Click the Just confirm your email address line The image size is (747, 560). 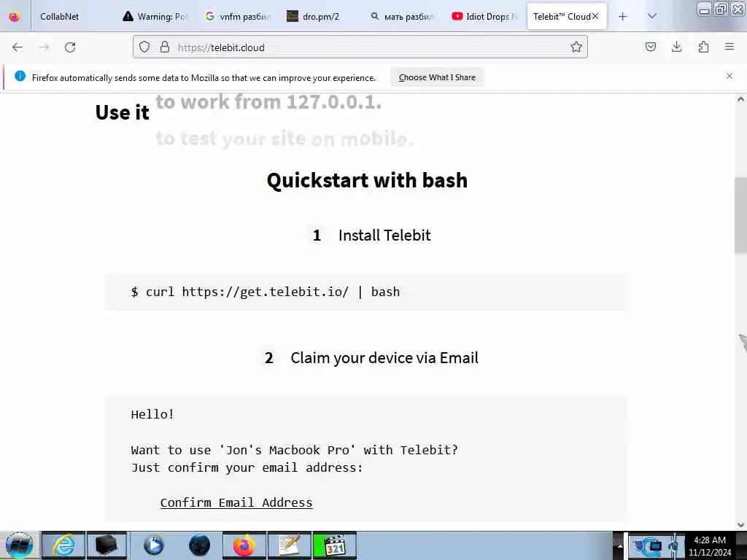247,467
